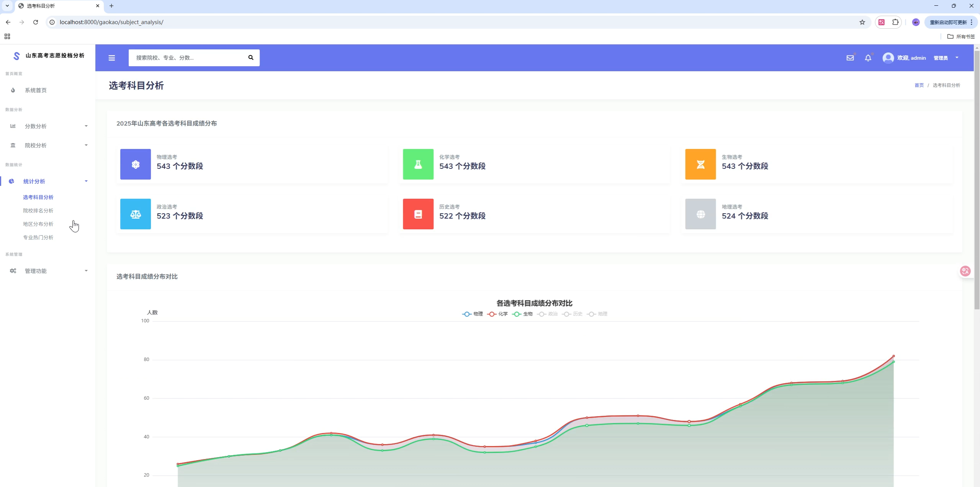
Task: Enable the 政治 series in chart legend
Action: 548,314
